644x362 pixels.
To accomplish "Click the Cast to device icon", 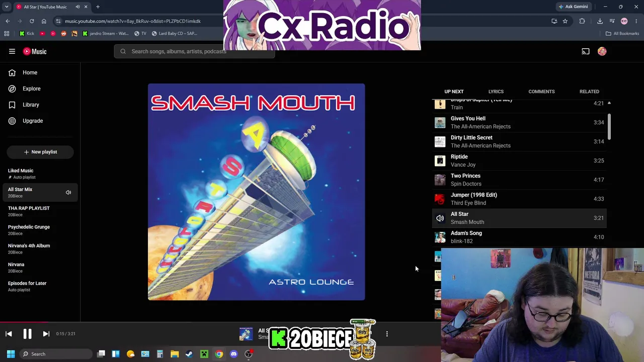I will (x=586, y=51).
